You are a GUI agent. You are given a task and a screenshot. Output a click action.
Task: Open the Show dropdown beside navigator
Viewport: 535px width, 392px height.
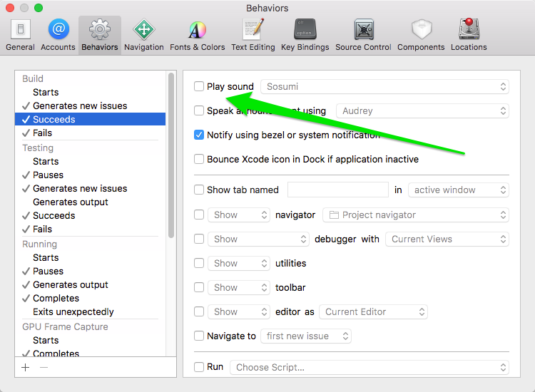(239, 215)
